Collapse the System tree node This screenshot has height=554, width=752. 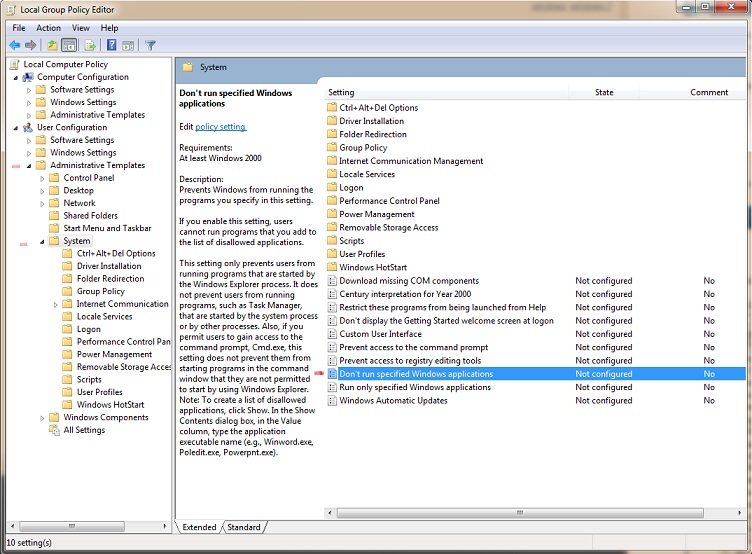[x=42, y=241]
